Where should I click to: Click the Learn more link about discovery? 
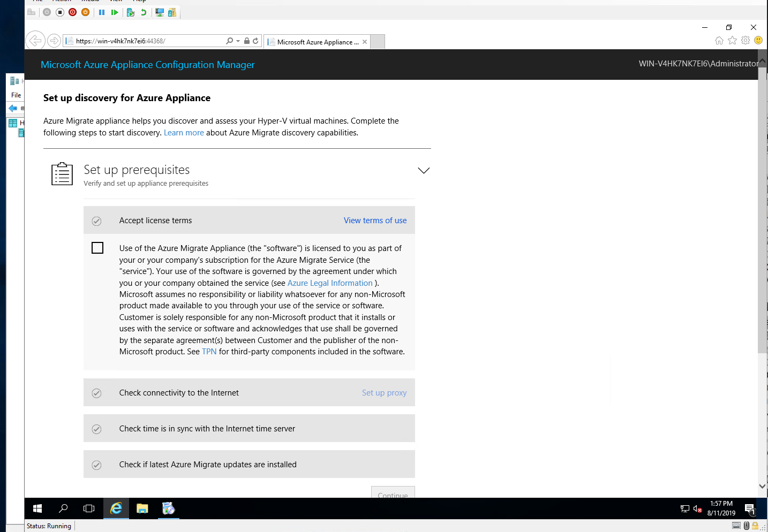[184, 132]
